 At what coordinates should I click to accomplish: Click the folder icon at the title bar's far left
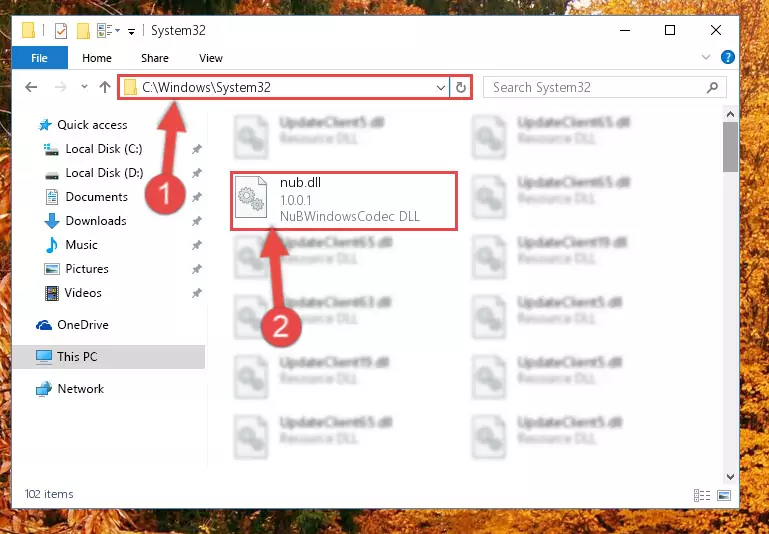tap(28, 31)
